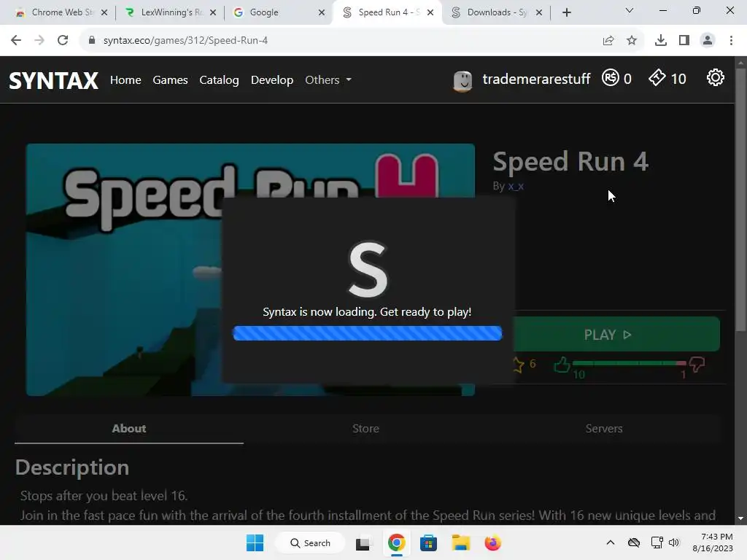This screenshot has height=560, width=747.
Task: Bookmark this page with the star icon
Action: pyautogui.click(x=632, y=41)
